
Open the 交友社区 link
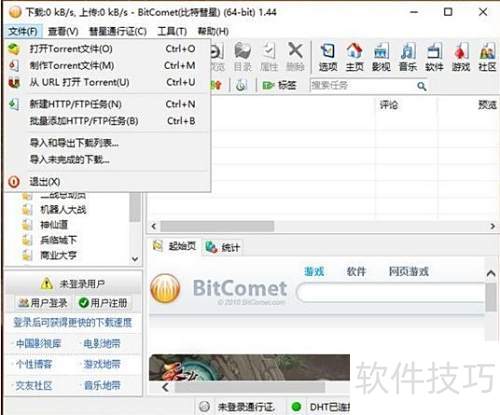pos(34,386)
